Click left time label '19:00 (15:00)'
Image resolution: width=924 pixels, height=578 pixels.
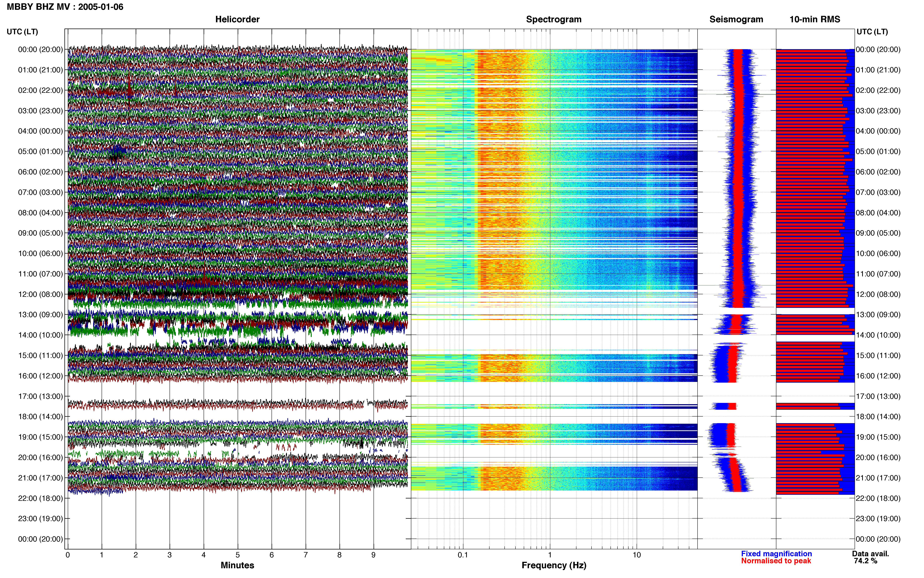pyautogui.click(x=41, y=437)
